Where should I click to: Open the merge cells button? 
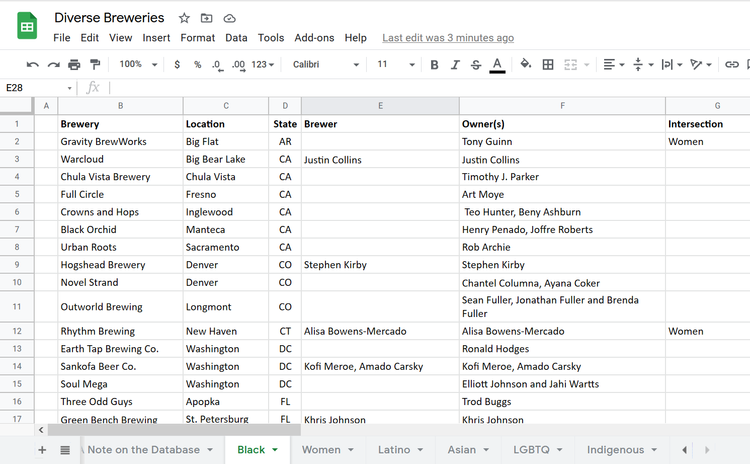click(x=571, y=65)
